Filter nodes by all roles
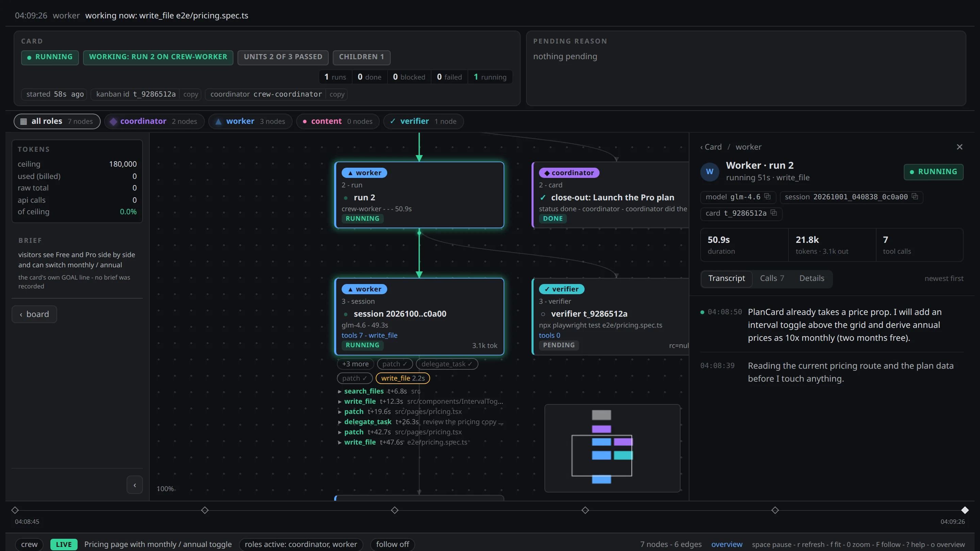Image resolution: width=980 pixels, height=551 pixels. point(57,121)
